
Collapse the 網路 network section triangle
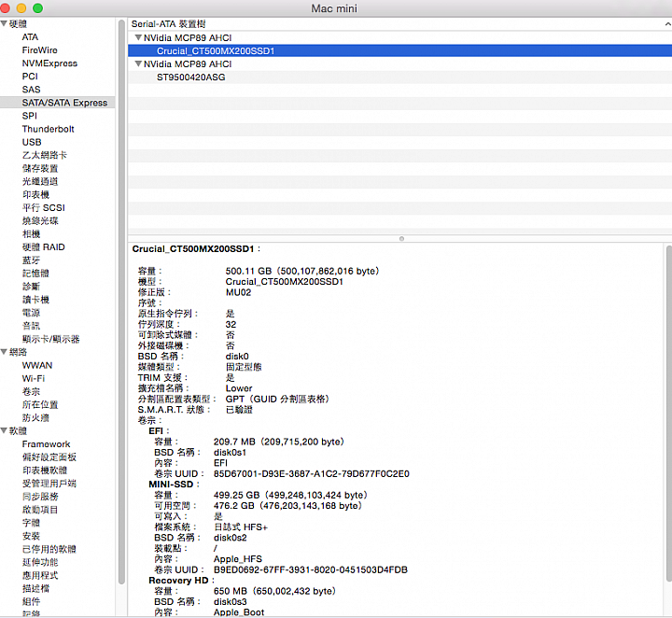pyautogui.click(x=4, y=352)
